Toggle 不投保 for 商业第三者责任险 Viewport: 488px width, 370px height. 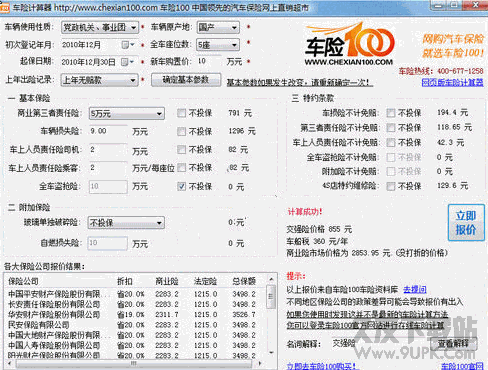(x=182, y=113)
